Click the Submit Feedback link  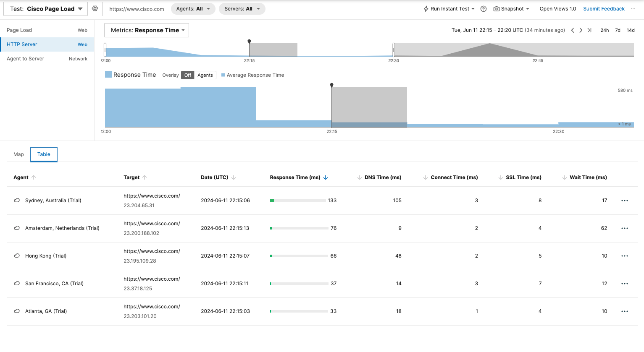(x=604, y=9)
